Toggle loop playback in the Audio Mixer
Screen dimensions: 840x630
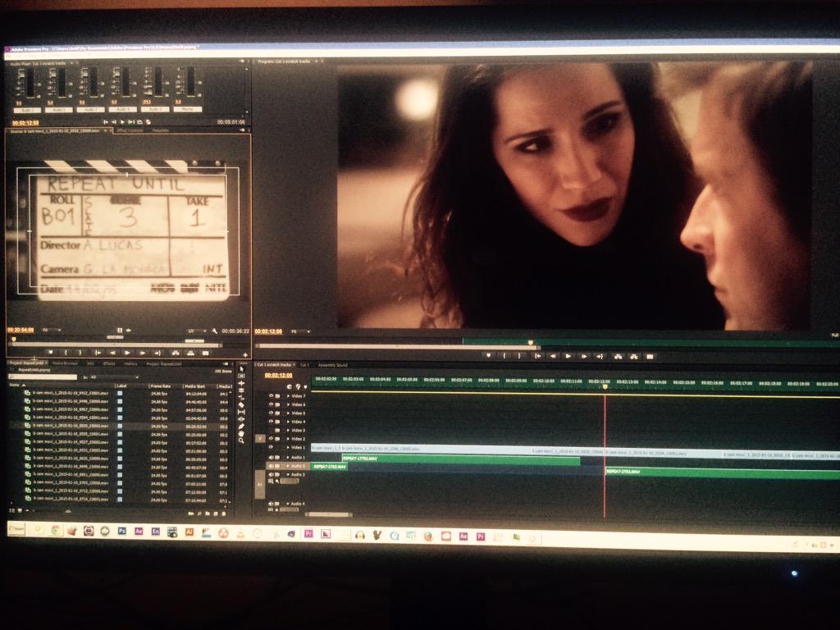click(139, 122)
